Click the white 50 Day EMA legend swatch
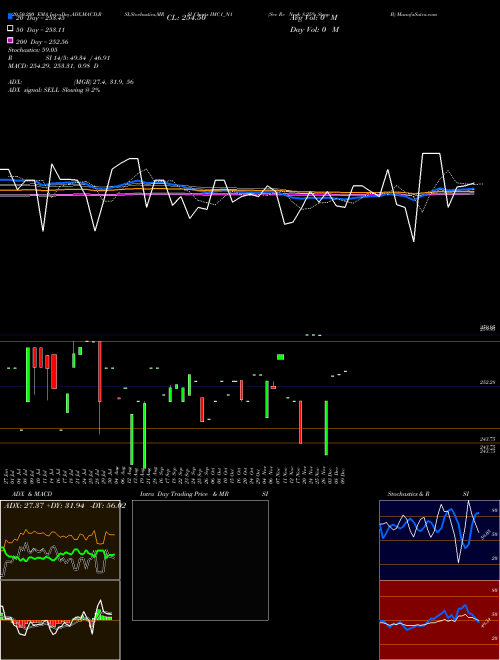 (10, 29)
